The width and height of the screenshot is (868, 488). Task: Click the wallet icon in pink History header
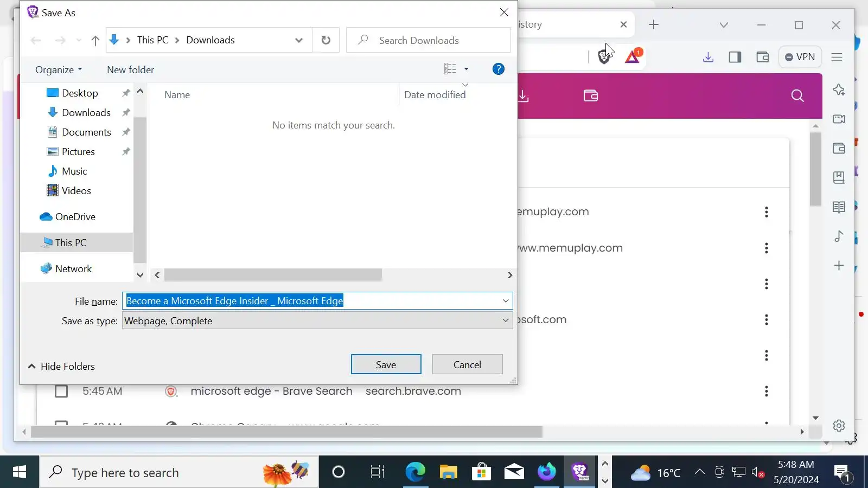(x=591, y=95)
